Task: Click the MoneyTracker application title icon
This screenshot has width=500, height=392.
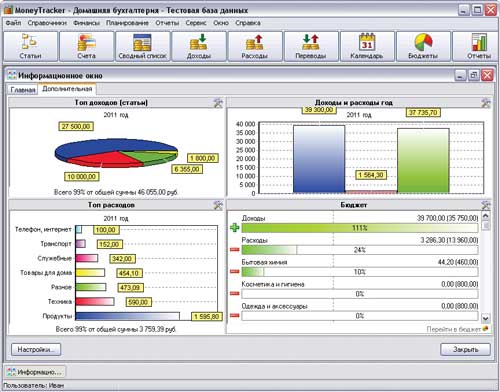Action: [x=8, y=10]
